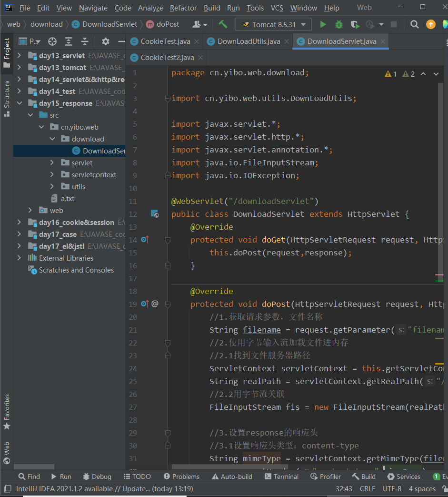Image resolution: width=448 pixels, height=497 pixels.
Task: Open the Navigate menu
Action: pyautogui.click(x=93, y=8)
